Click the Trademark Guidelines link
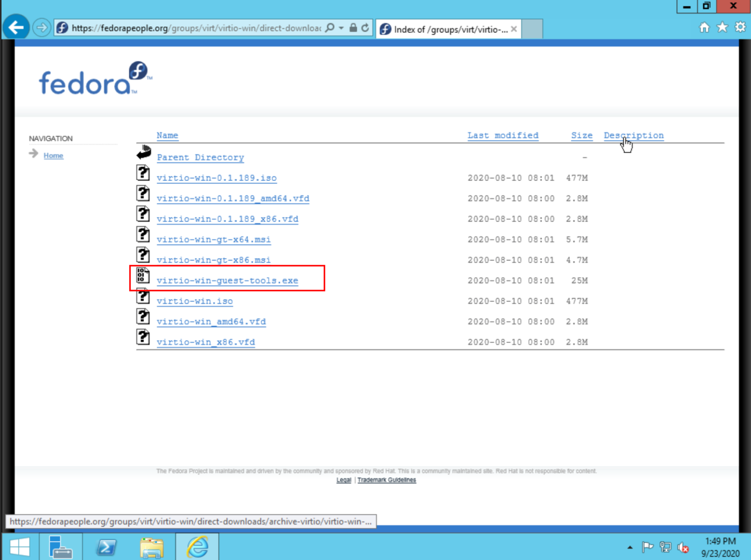The width and height of the screenshot is (751, 560). click(x=386, y=480)
